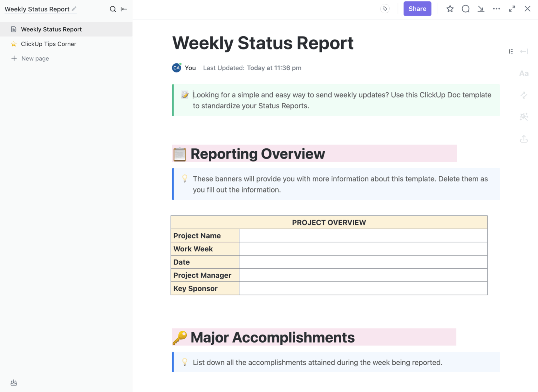
Task: Open the document outline panel
Action: (x=511, y=51)
